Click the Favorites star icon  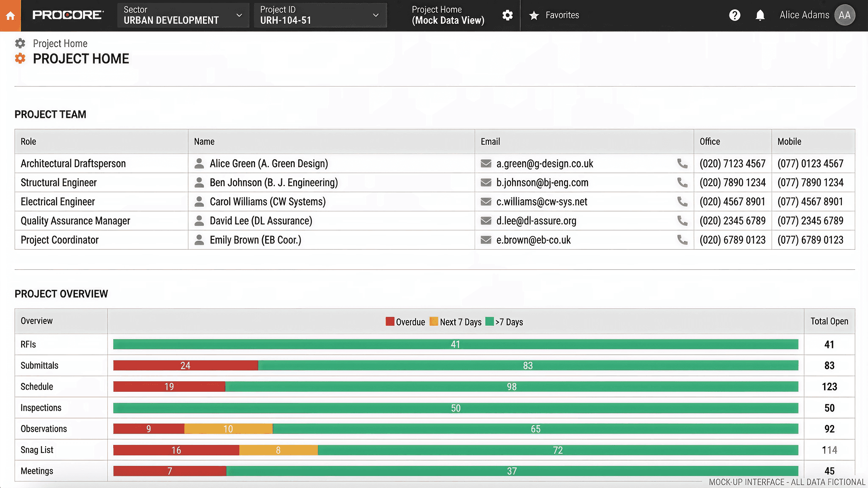click(x=534, y=15)
